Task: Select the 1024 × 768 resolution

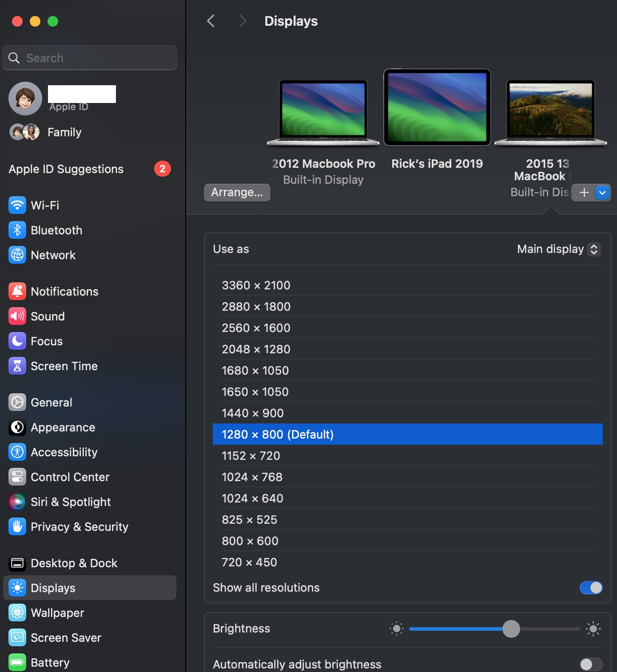Action: tap(408, 477)
